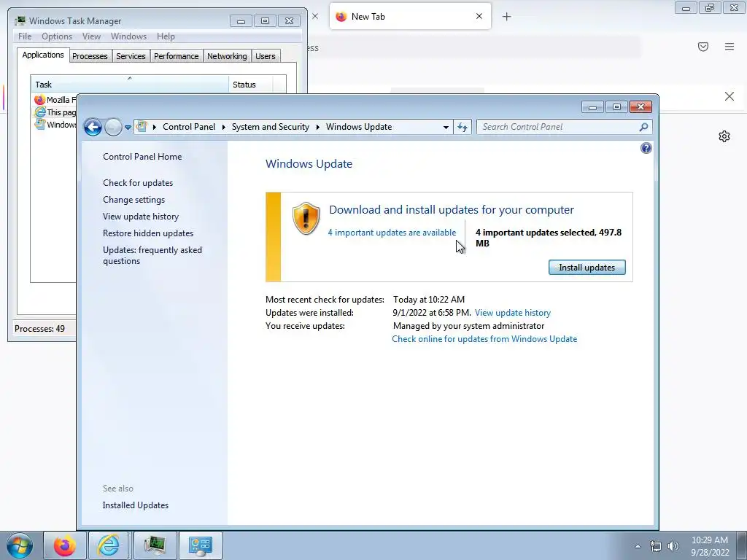
Task: Click Save to Pocket icon in Firefox
Action: click(703, 47)
